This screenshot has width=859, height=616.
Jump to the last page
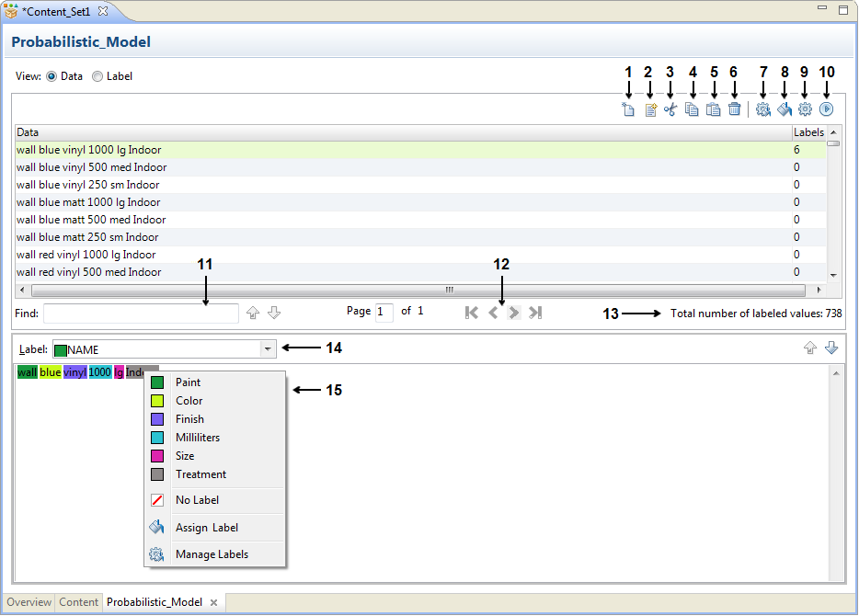[x=534, y=313]
